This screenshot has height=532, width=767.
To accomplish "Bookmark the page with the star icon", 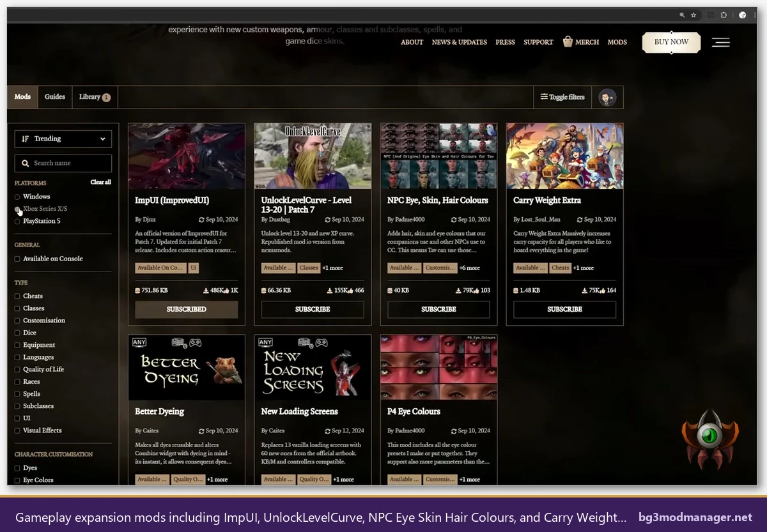I will point(693,15).
